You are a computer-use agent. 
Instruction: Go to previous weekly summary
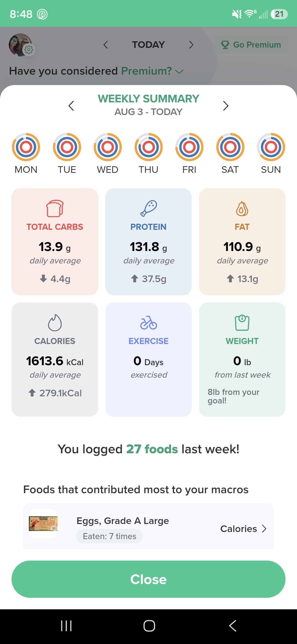pos(71,106)
